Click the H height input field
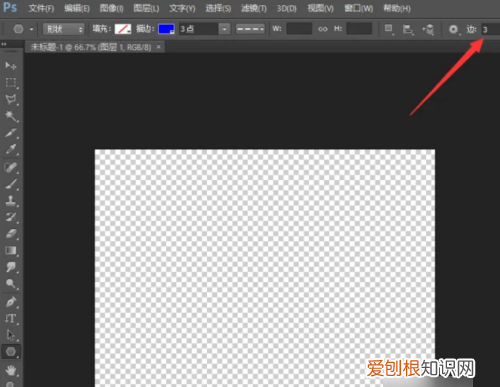Image resolution: width=500 pixels, height=387 pixels. pyautogui.click(x=359, y=29)
